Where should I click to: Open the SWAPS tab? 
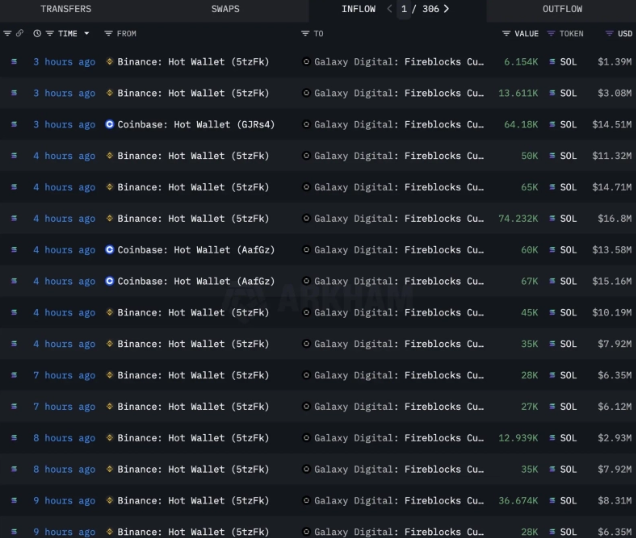click(225, 9)
